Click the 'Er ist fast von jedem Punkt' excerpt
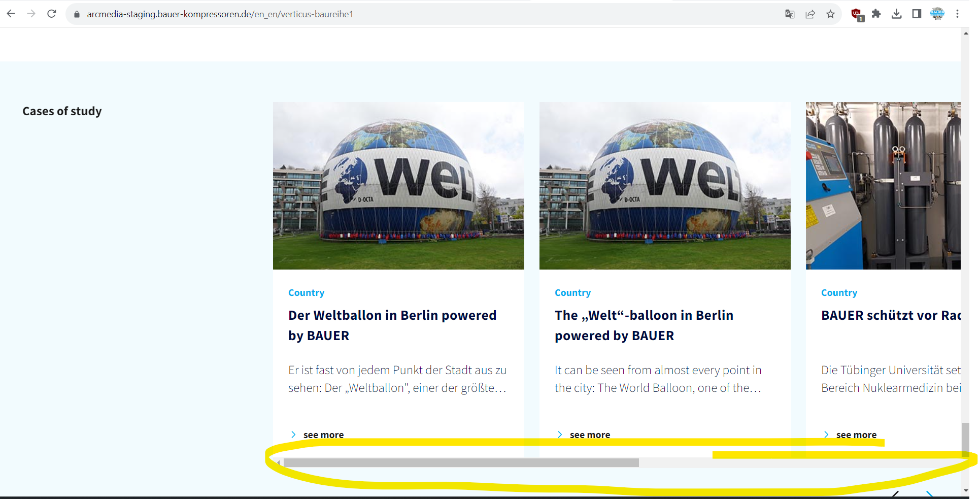The height and width of the screenshot is (499, 980). point(397,379)
